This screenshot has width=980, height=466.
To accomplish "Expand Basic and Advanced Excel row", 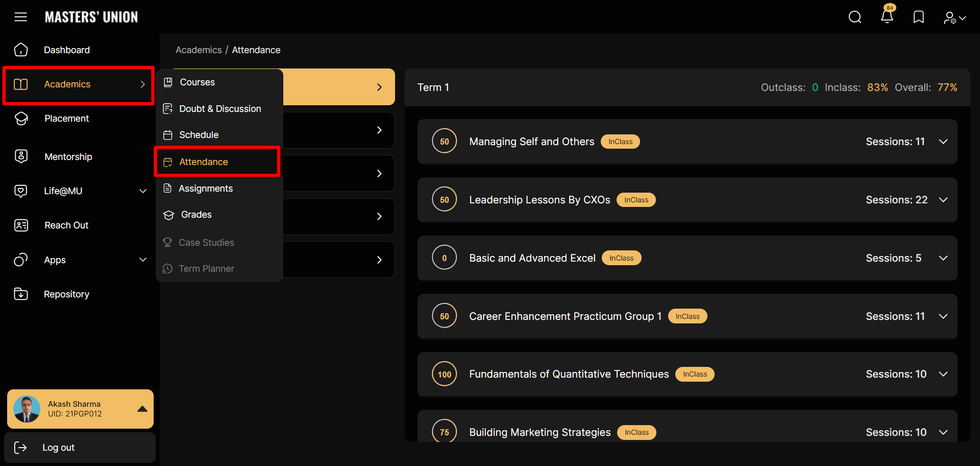I will click(x=943, y=258).
